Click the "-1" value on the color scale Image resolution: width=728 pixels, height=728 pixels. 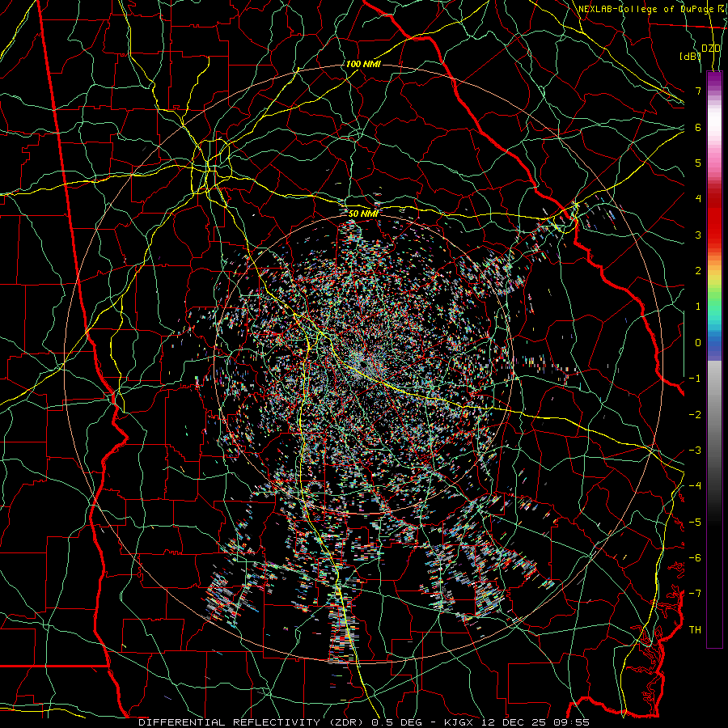(x=695, y=379)
